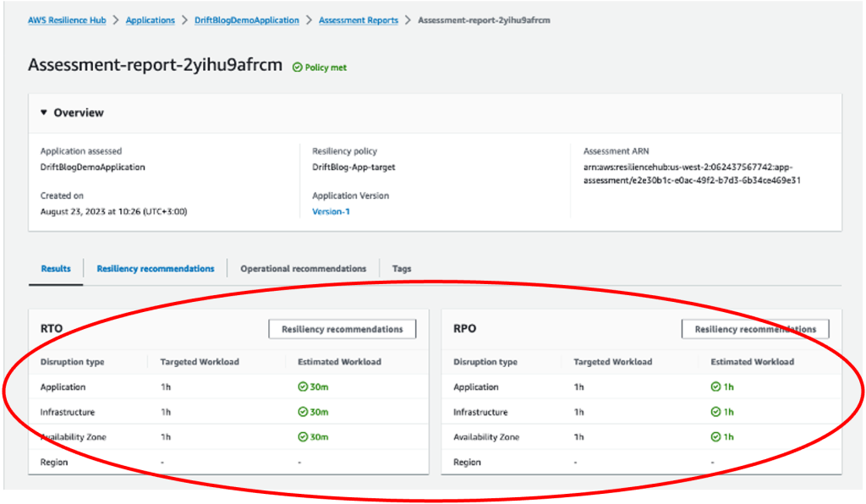The image size is (866, 504).
Task: Select DriftBlogDemoApplication under Application assessed
Action: [93, 167]
